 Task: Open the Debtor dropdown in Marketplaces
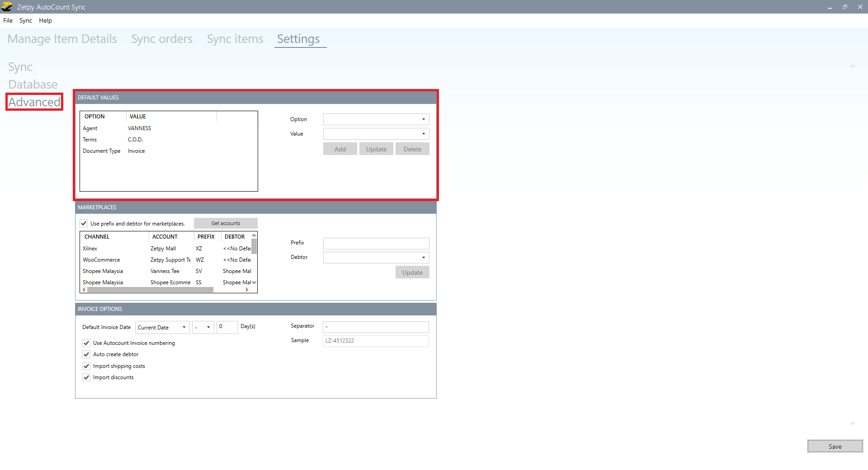pos(376,258)
